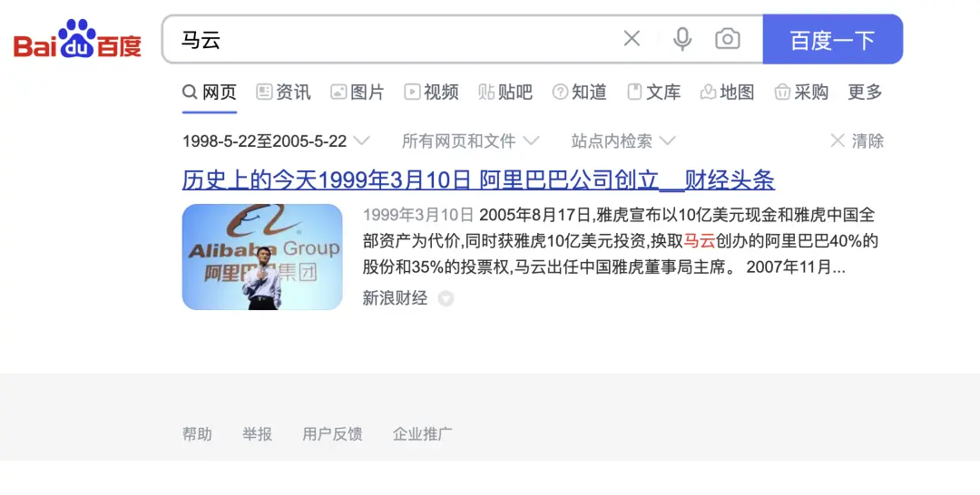Switch to the 资讯 tab

click(283, 92)
